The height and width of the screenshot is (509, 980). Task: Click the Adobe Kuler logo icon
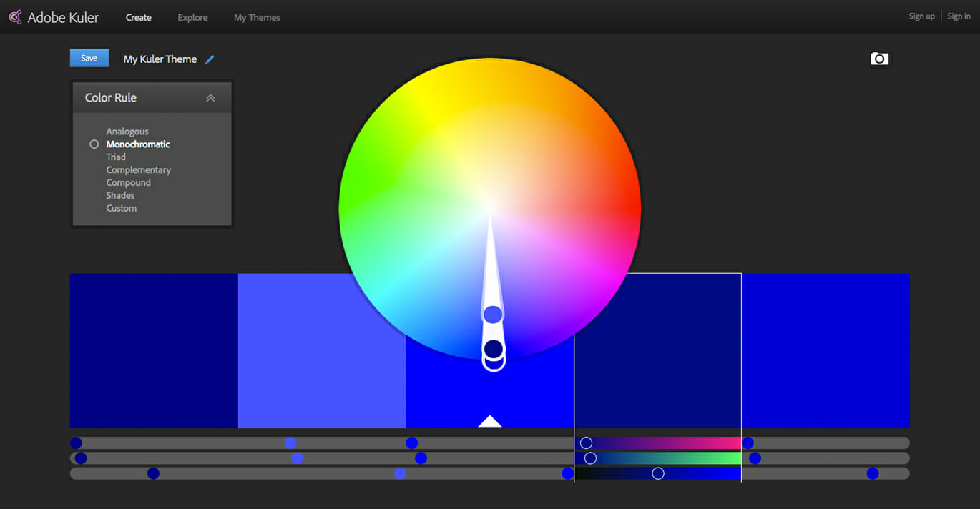[14, 16]
